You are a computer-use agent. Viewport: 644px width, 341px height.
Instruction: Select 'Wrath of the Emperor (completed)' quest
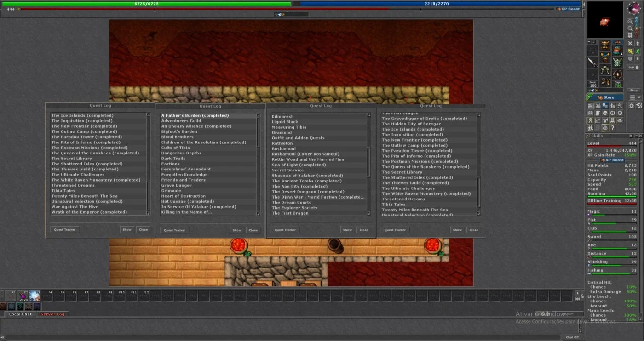(x=98, y=212)
